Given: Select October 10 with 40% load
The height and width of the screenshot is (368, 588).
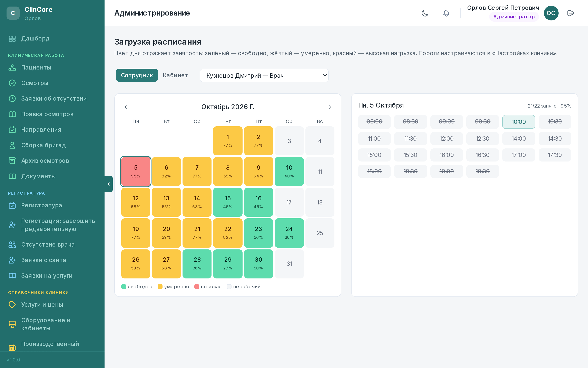Looking at the screenshot, I should [x=289, y=172].
